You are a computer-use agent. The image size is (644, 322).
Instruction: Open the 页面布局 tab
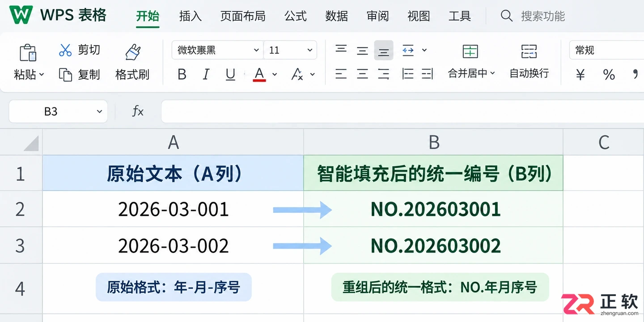[x=243, y=17]
